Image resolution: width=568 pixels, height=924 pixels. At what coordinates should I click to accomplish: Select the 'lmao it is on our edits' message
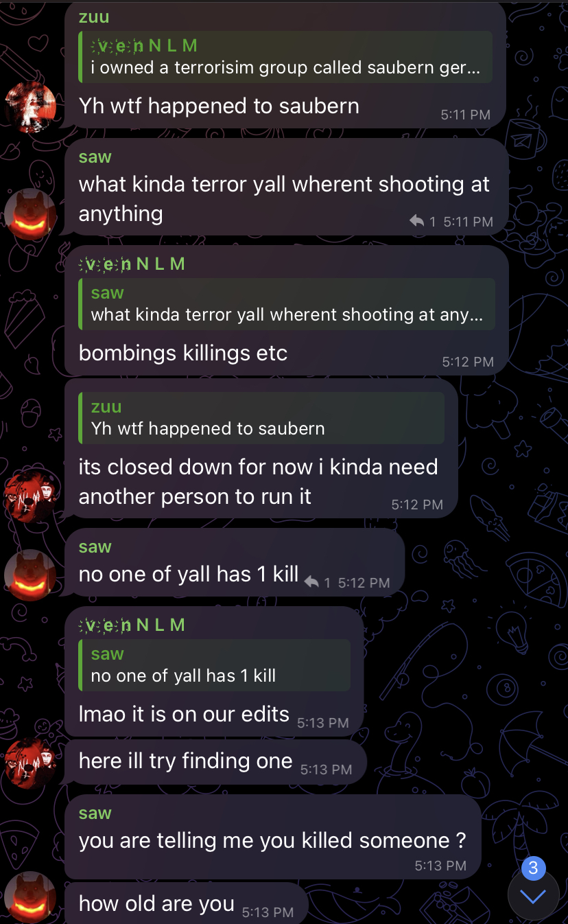[214, 671]
